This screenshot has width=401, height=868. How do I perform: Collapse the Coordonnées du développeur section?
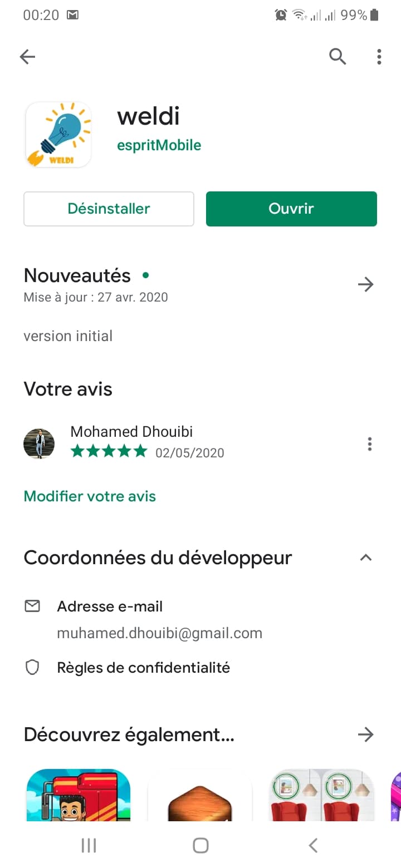(x=365, y=558)
